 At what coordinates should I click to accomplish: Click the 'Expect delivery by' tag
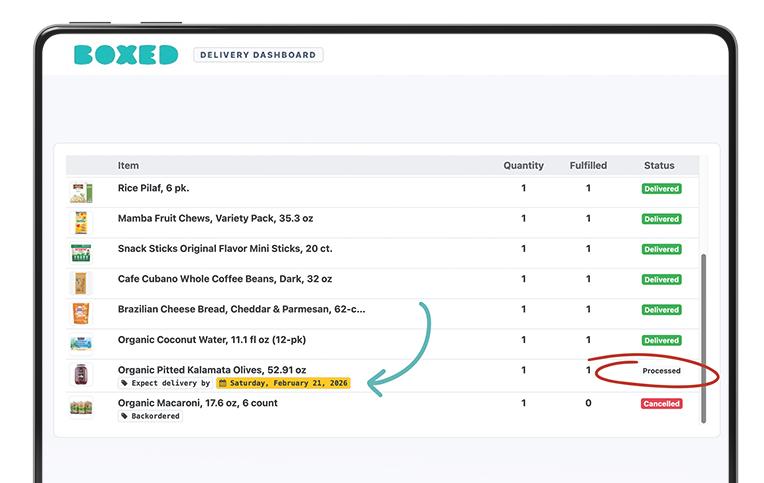[166, 383]
